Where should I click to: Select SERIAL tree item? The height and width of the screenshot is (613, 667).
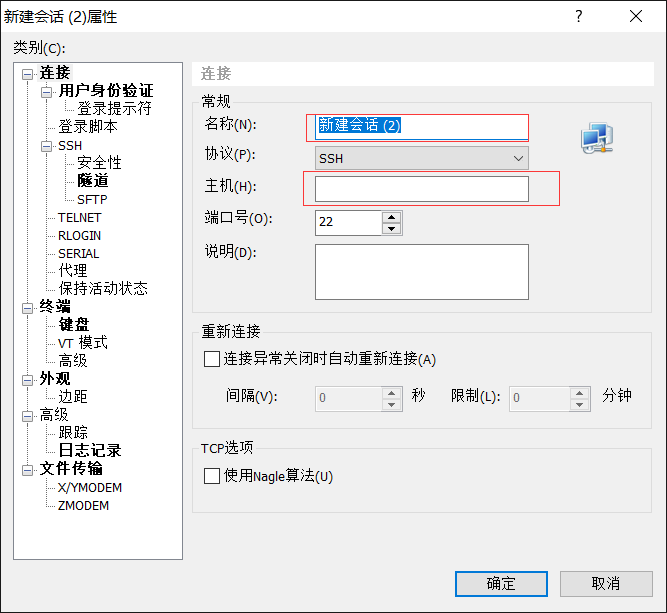click(79, 254)
